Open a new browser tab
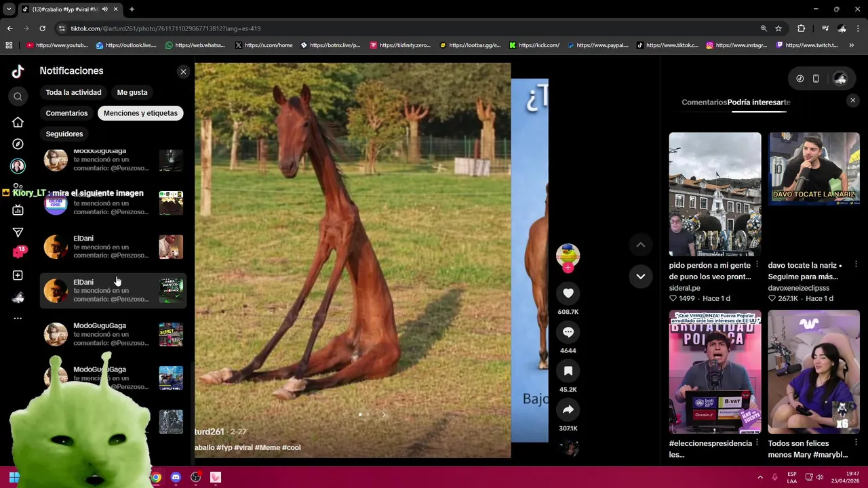The image size is (868, 488). [x=132, y=9]
